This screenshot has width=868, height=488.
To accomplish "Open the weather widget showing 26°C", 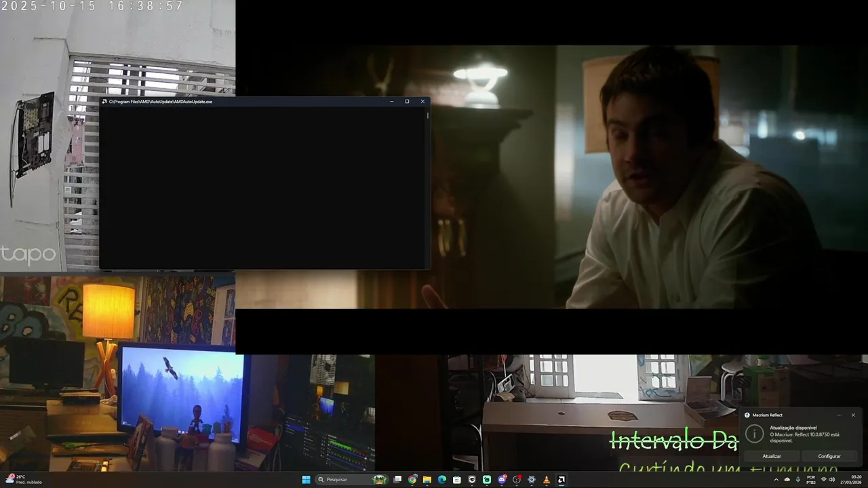I will coord(24,479).
